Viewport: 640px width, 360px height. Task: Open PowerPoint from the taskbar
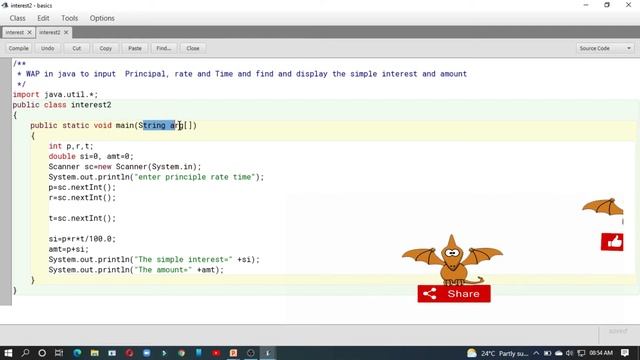click(233, 353)
